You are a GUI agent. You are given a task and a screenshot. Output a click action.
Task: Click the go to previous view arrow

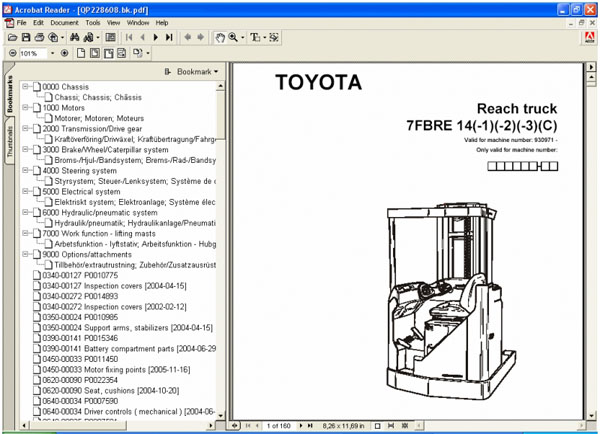point(188,38)
